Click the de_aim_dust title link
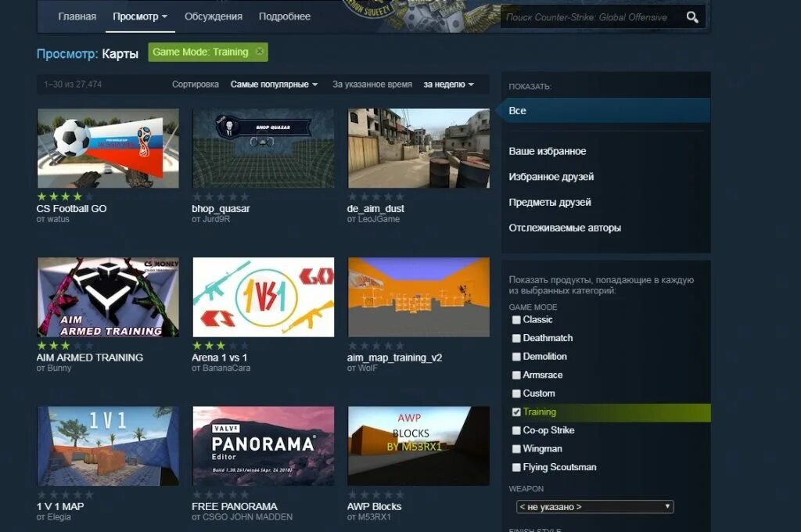Screen dimensions: 801x532 click(x=375, y=209)
